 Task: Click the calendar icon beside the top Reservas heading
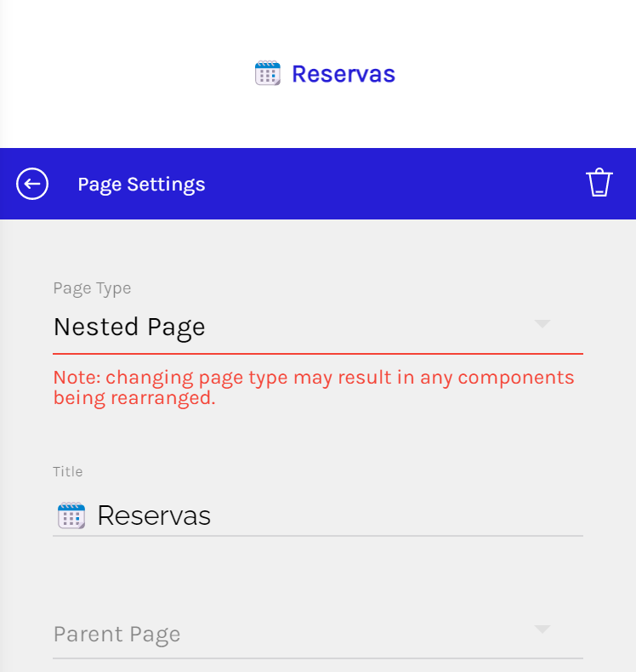(x=267, y=74)
